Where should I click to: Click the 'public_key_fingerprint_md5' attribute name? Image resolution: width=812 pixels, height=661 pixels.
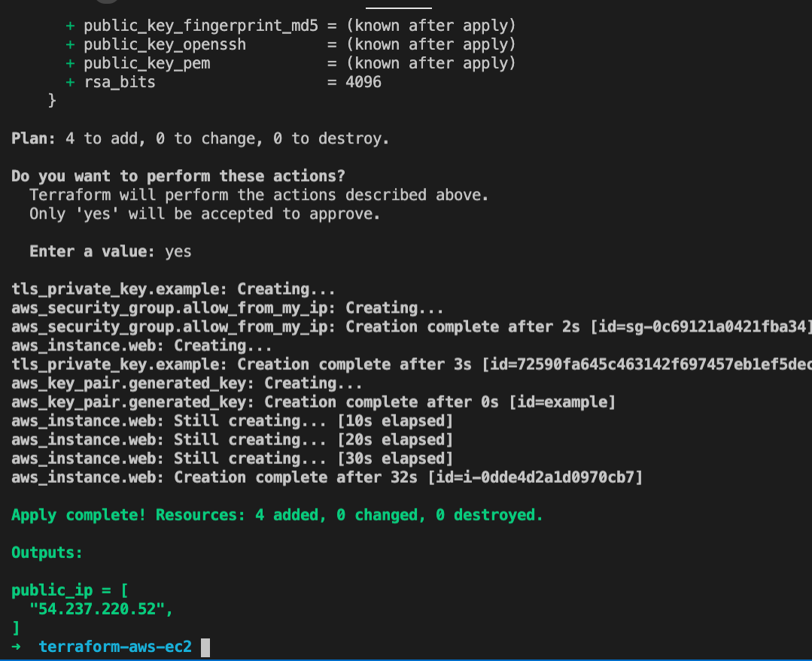201,26
